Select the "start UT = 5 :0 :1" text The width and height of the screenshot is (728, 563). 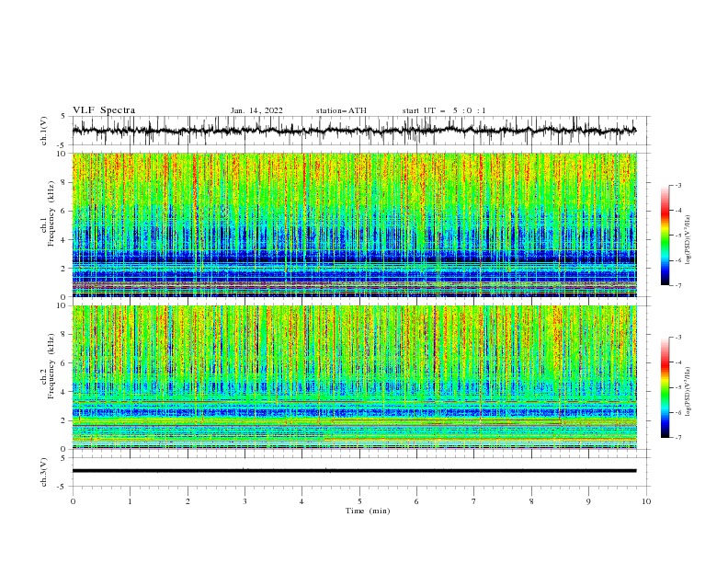tap(444, 110)
